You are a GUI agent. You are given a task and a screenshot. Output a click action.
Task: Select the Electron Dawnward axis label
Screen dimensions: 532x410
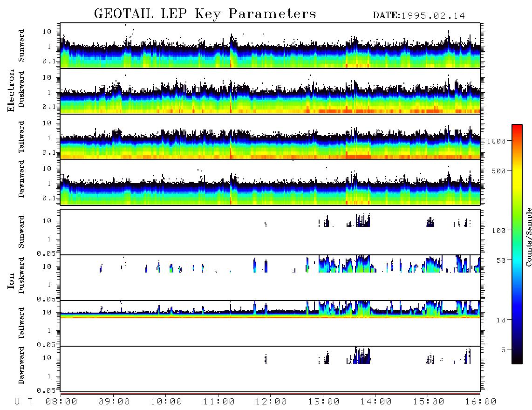(x=21, y=179)
